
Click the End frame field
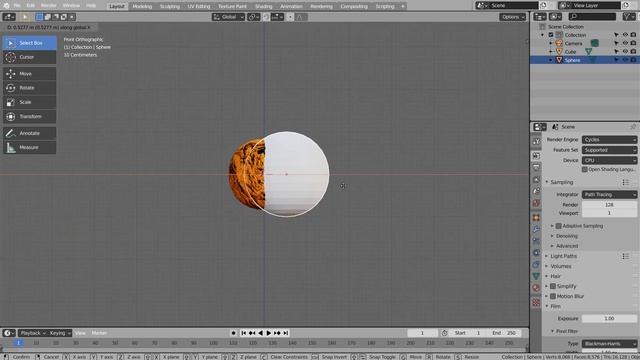point(504,333)
